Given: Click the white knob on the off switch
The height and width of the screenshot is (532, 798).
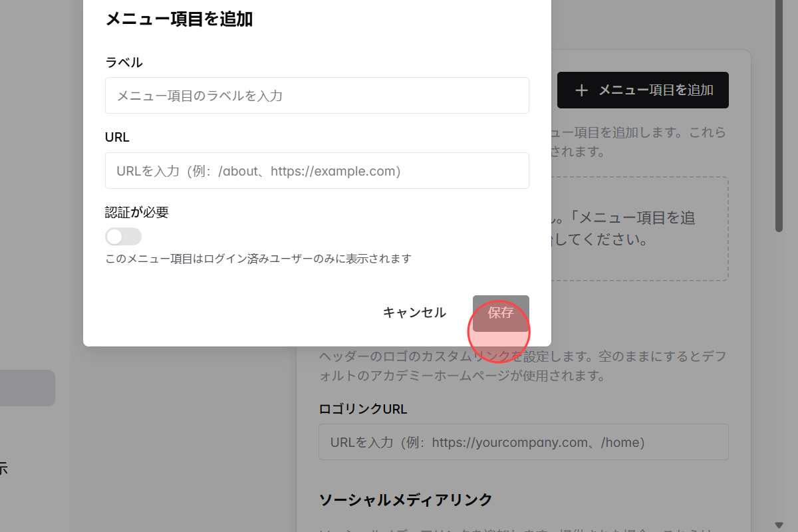Looking at the screenshot, I should (116, 236).
